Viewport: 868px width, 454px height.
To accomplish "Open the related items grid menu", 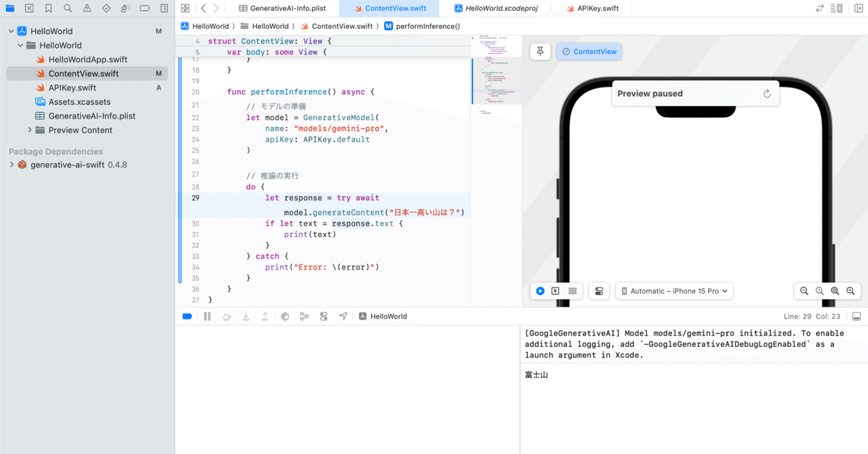I will [185, 9].
